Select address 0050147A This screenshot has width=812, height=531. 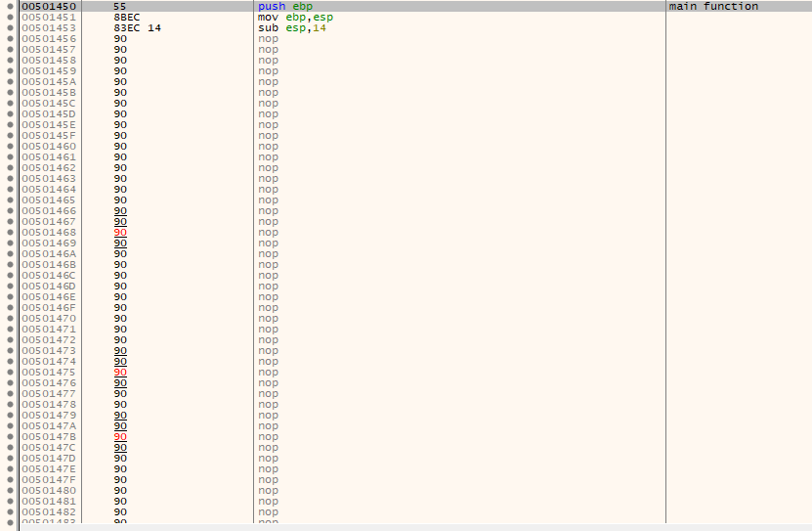click(x=49, y=425)
